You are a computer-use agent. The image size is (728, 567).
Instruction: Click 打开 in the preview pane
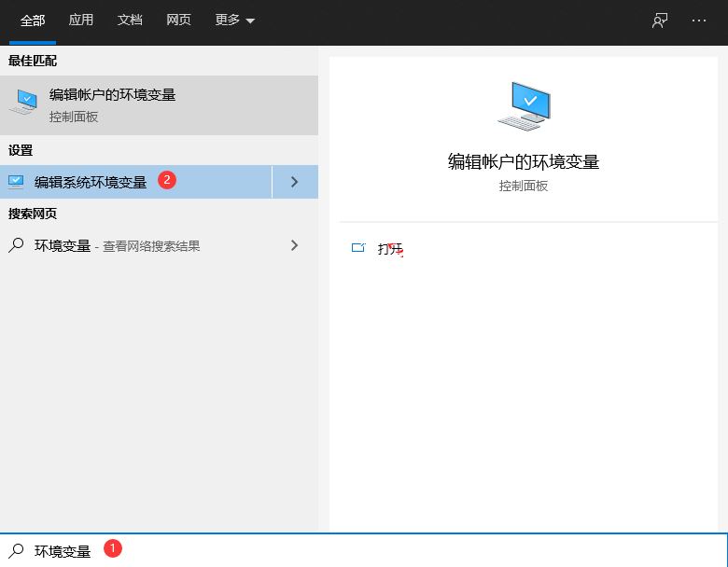click(x=389, y=249)
